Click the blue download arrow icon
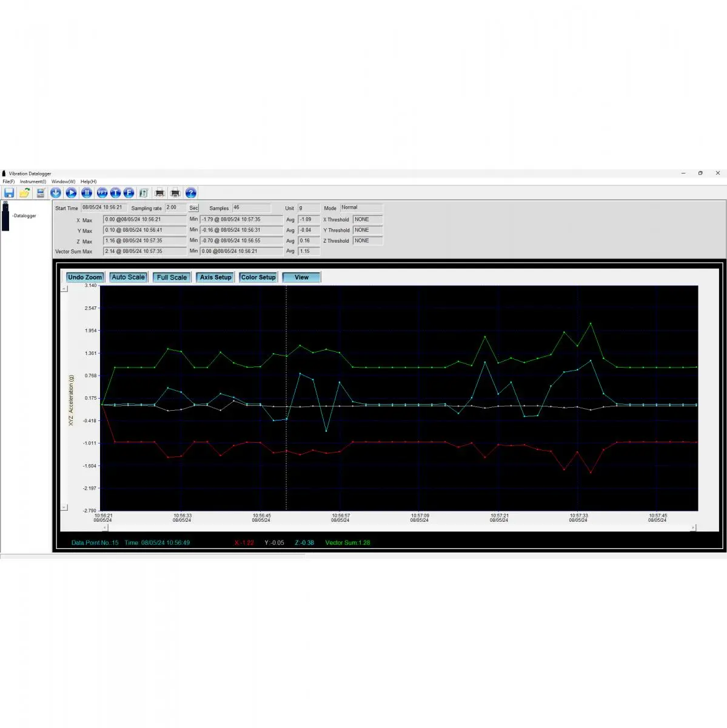This screenshot has width=727, height=728. point(56,193)
